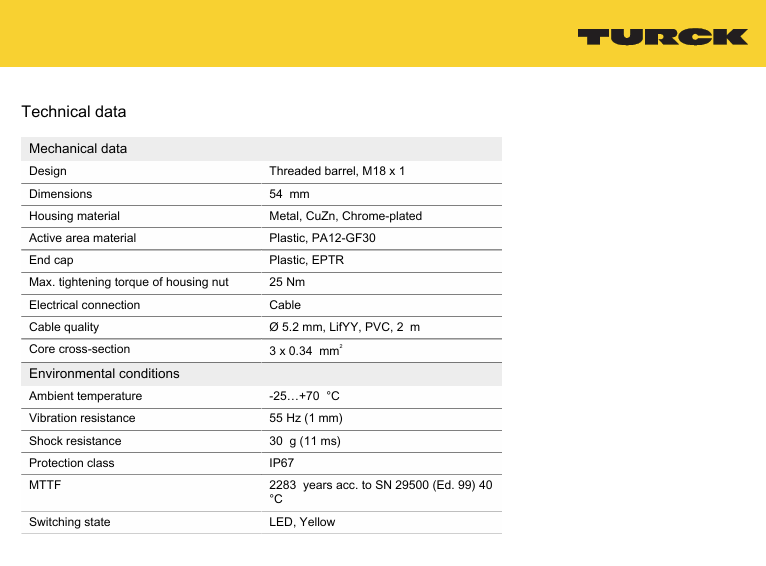Select the Environmental conditions section header
The width and height of the screenshot is (766, 566).
coord(104,374)
